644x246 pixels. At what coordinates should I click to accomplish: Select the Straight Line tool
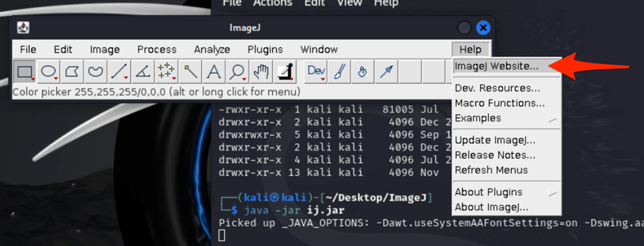point(120,72)
